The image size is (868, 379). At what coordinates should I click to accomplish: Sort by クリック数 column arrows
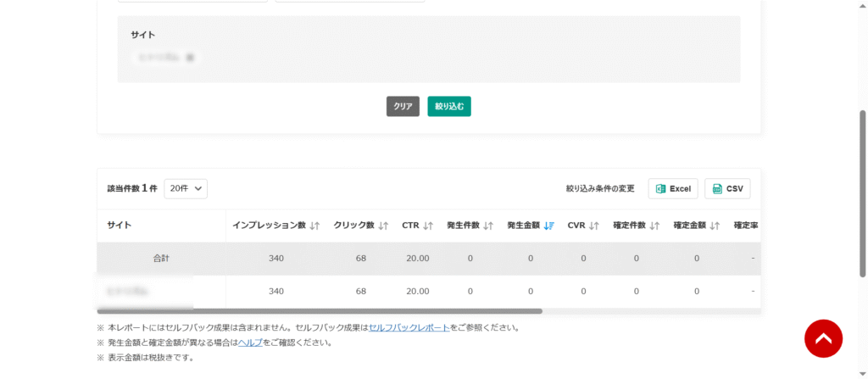pyautogui.click(x=383, y=226)
